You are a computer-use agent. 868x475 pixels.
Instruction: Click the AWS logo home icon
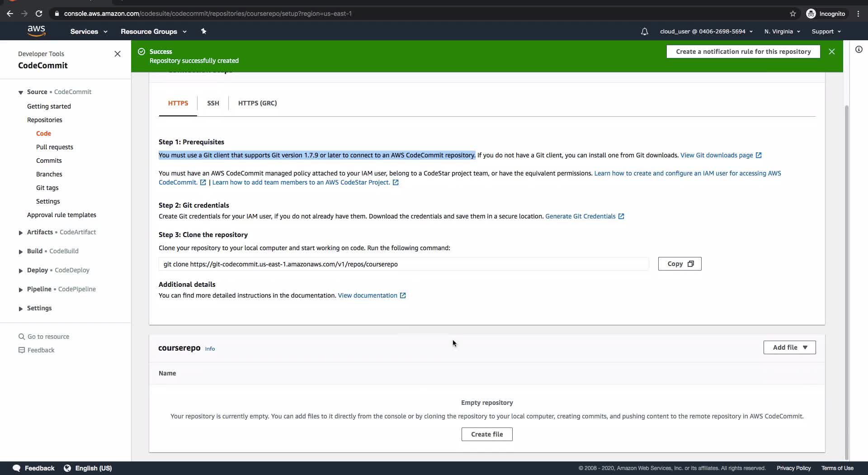(36, 31)
